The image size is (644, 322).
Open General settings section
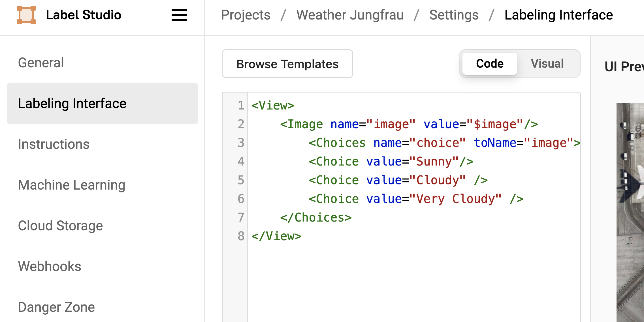[x=102, y=63]
